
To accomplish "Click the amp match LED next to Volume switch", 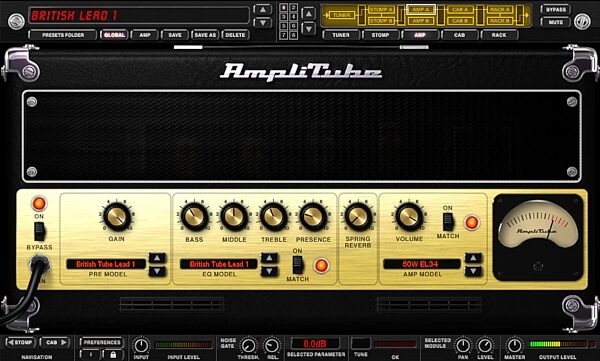I will (x=471, y=222).
